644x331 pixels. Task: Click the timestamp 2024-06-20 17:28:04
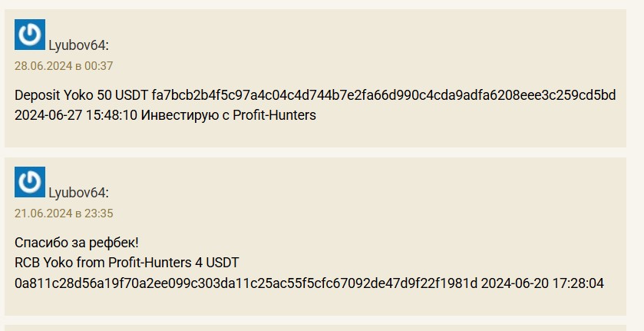543,283
